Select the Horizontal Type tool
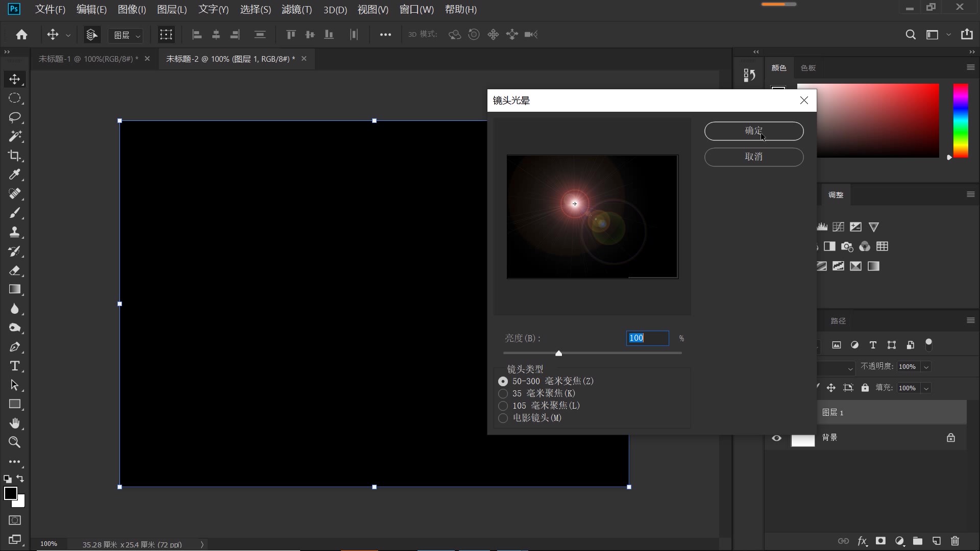The height and width of the screenshot is (551, 980). pyautogui.click(x=14, y=366)
